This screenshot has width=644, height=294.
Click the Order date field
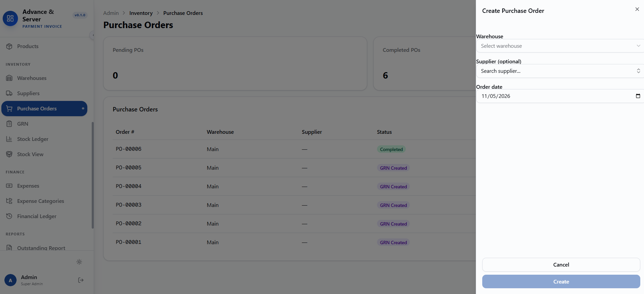coord(560,96)
